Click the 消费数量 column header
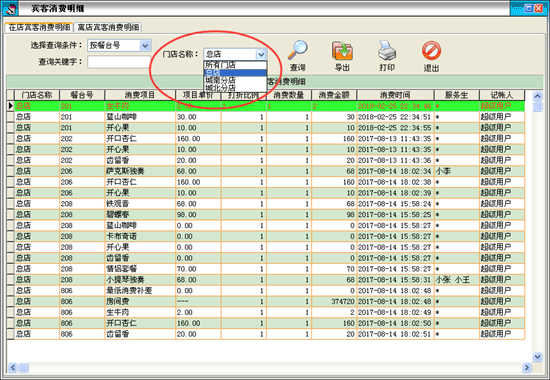The width and height of the screenshot is (550, 380). coord(289,95)
